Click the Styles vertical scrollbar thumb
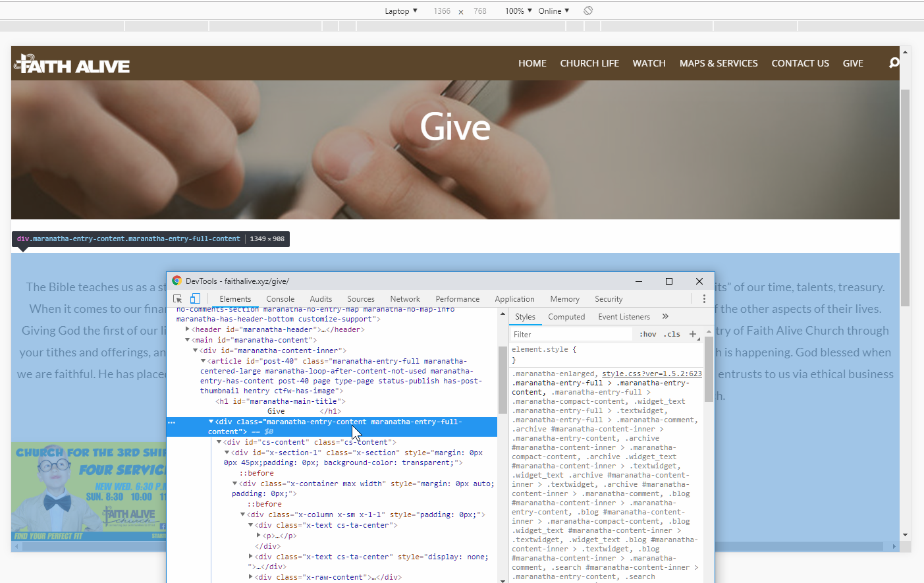 [709, 369]
